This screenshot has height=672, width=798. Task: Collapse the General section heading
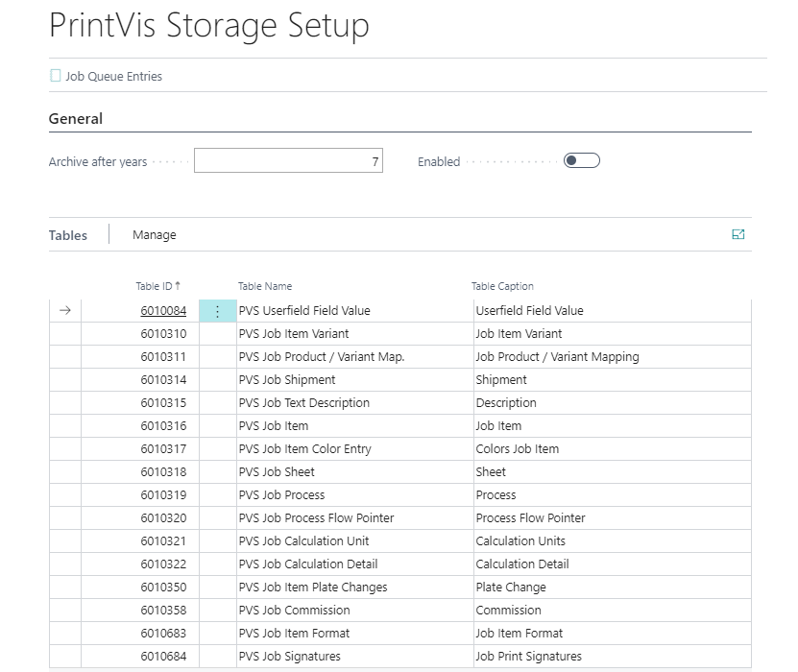pos(76,119)
